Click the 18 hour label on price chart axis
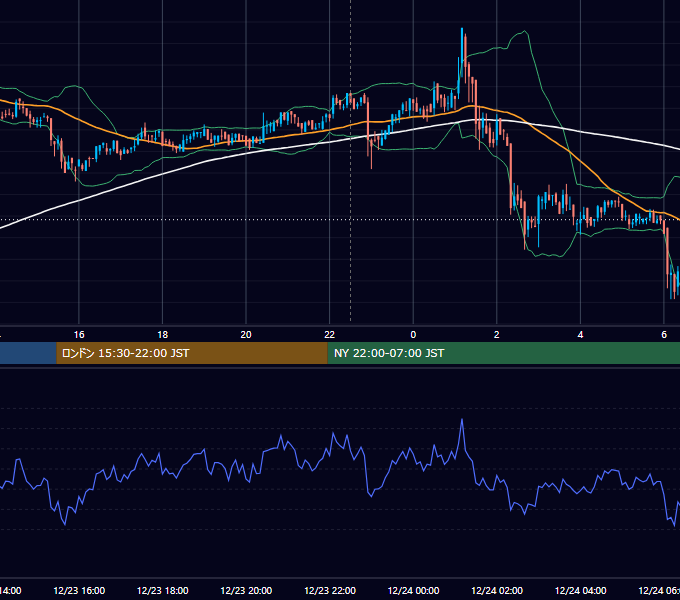The image size is (680, 600). pos(163,335)
